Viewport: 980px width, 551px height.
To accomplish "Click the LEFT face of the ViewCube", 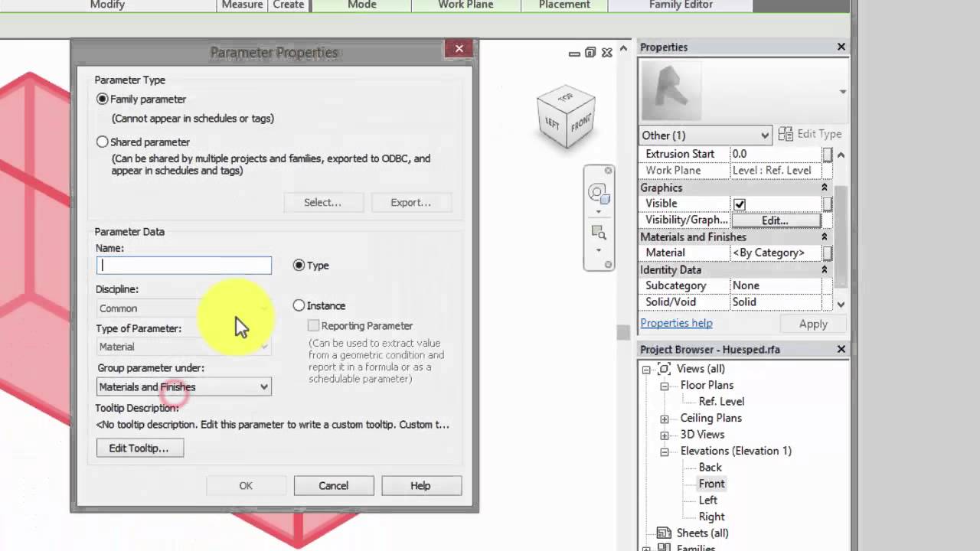I will tap(553, 122).
